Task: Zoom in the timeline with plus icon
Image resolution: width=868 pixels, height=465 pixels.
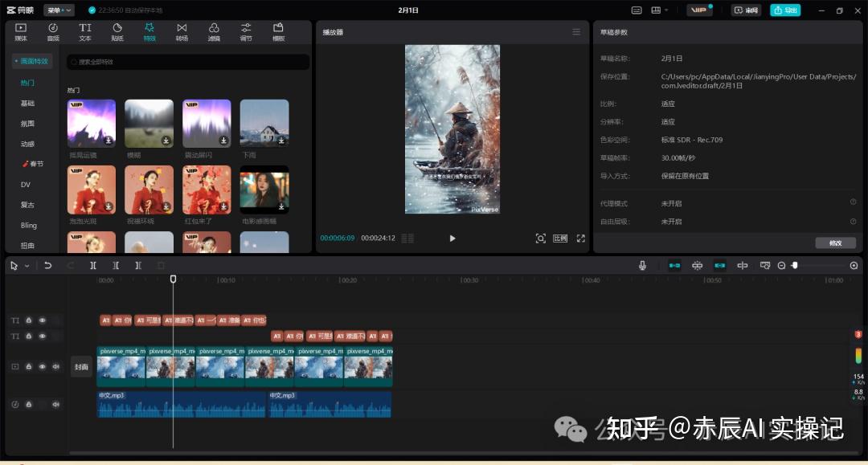Action: coord(854,265)
